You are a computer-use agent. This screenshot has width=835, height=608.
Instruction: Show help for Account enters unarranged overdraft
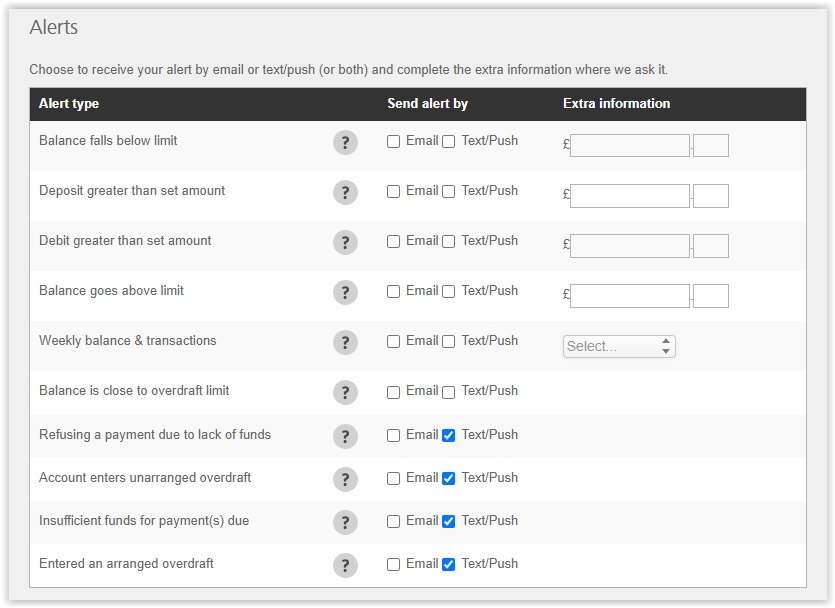click(x=345, y=480)
